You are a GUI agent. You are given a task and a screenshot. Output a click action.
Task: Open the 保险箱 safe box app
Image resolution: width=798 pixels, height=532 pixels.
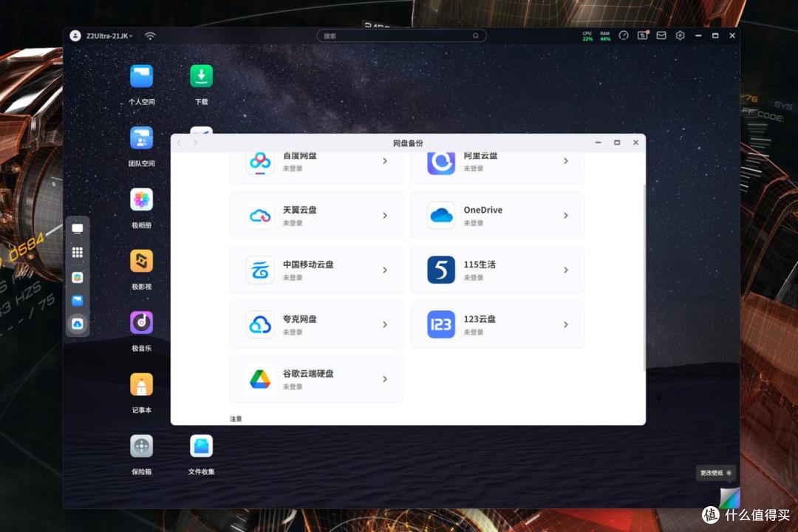(x=141, y=446)
